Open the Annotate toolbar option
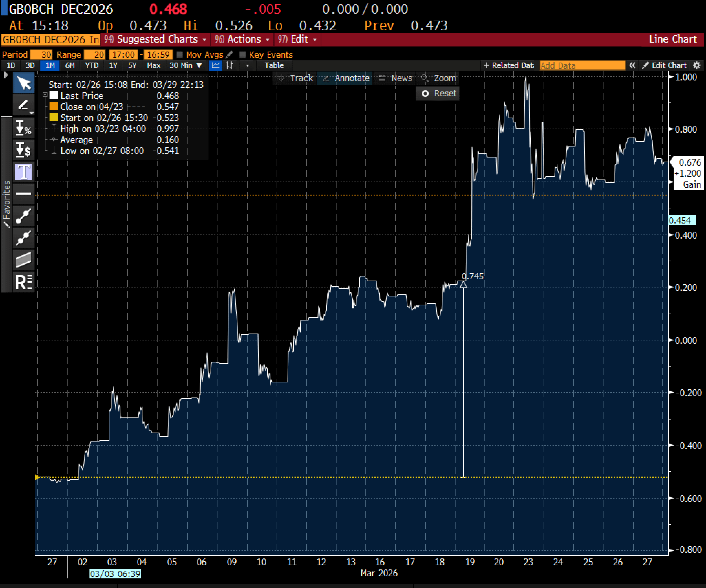Viewport: 706px width, 588px height. [346, 78]
